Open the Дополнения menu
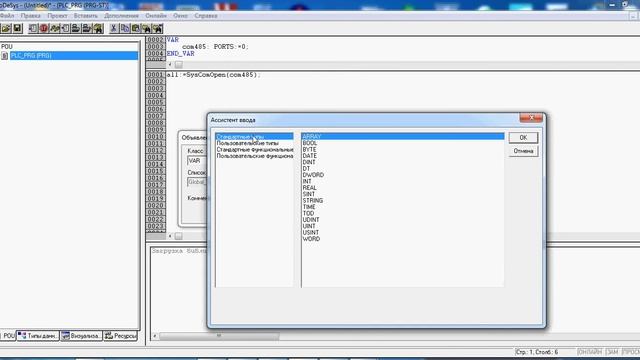640x360 pixels. tap(121, 16)
